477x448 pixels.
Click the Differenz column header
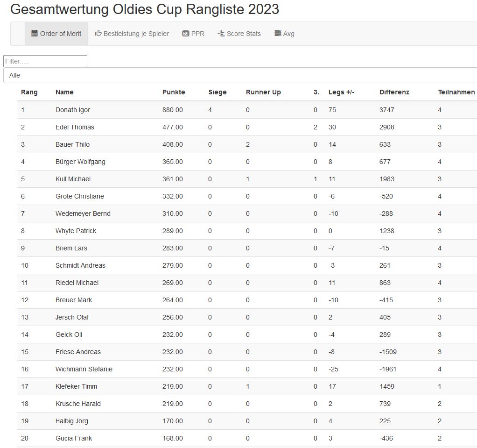[394, 92]
